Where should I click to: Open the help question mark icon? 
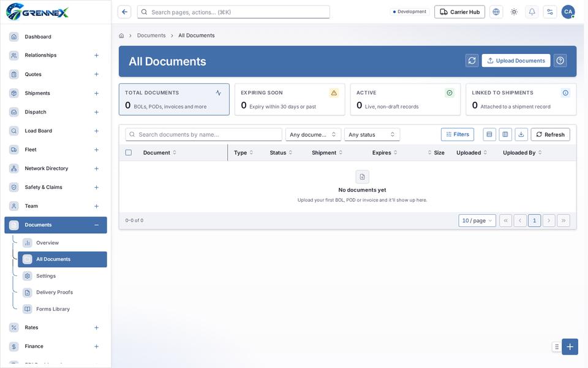coord(560,61)
